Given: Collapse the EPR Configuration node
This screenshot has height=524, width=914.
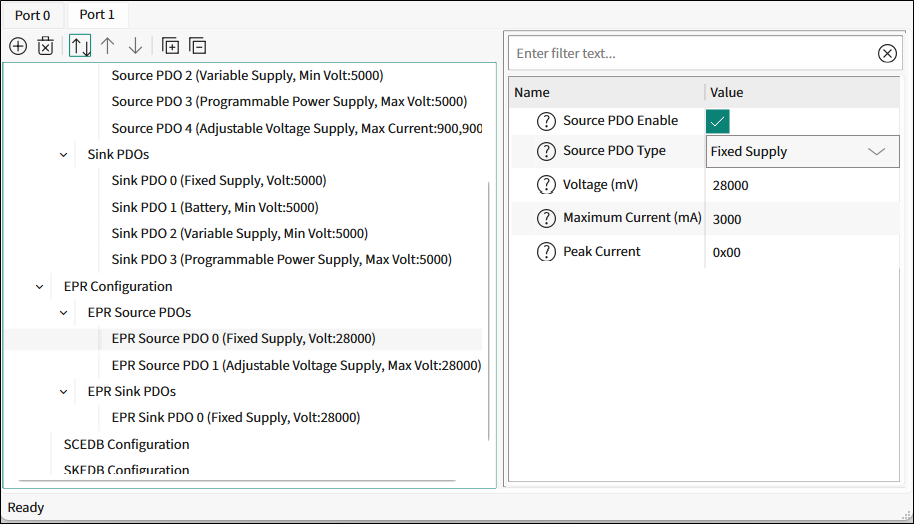Looking at the screenshot, I should click(40, 287).
